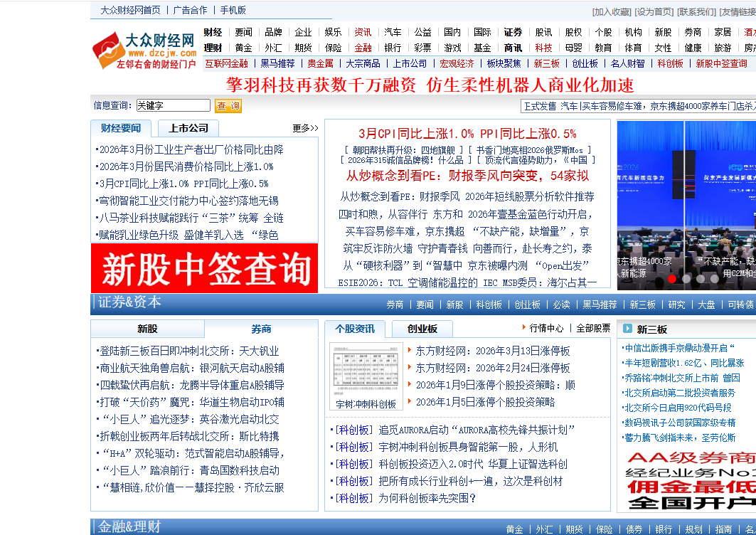Open 追觅AURORA启动 article
This screenshot has width=756, height=535.
(477, 430)
